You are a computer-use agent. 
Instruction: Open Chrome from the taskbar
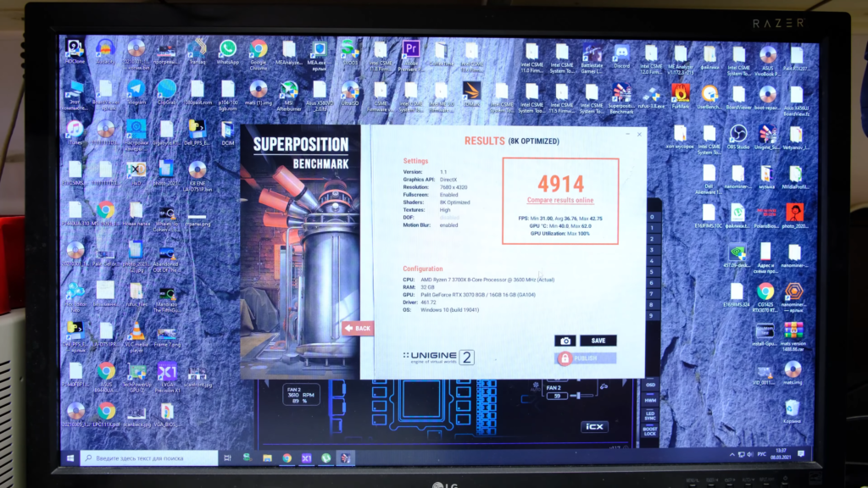point(287,457)
